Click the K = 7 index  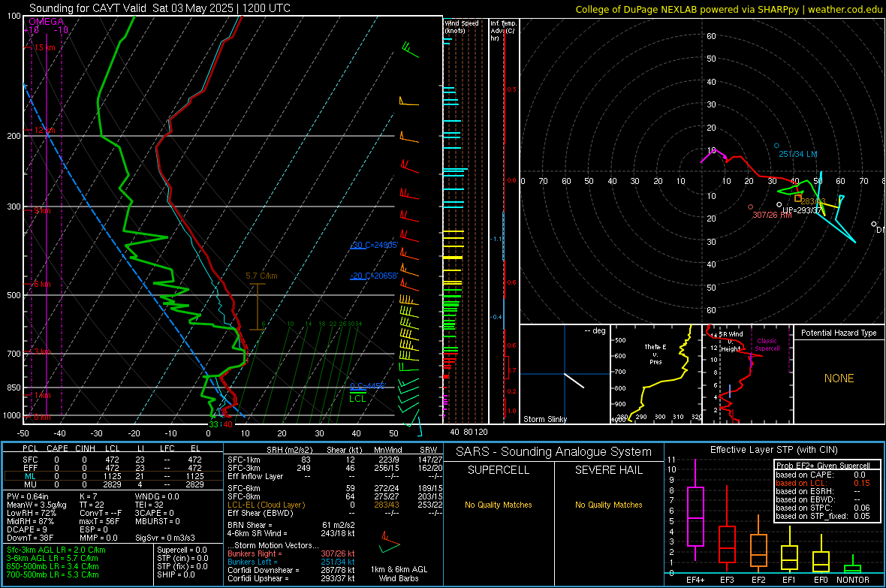[x=89, y=496]
